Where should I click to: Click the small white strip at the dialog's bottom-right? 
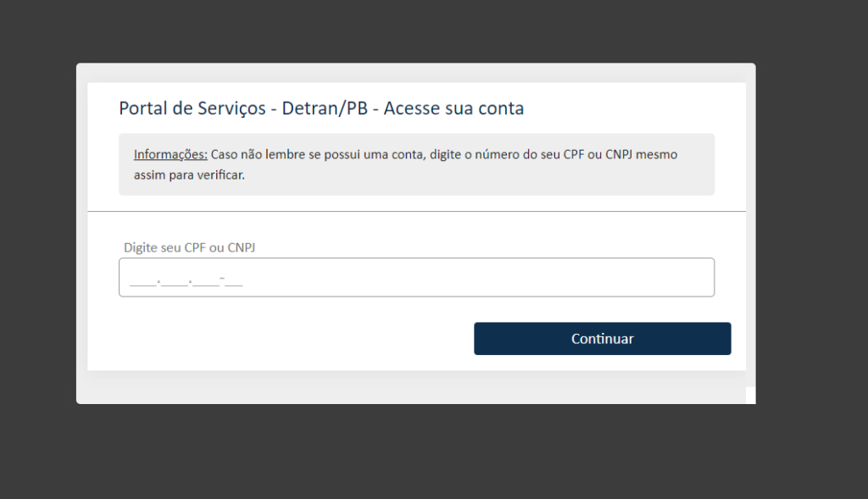[x=750, y=395]
